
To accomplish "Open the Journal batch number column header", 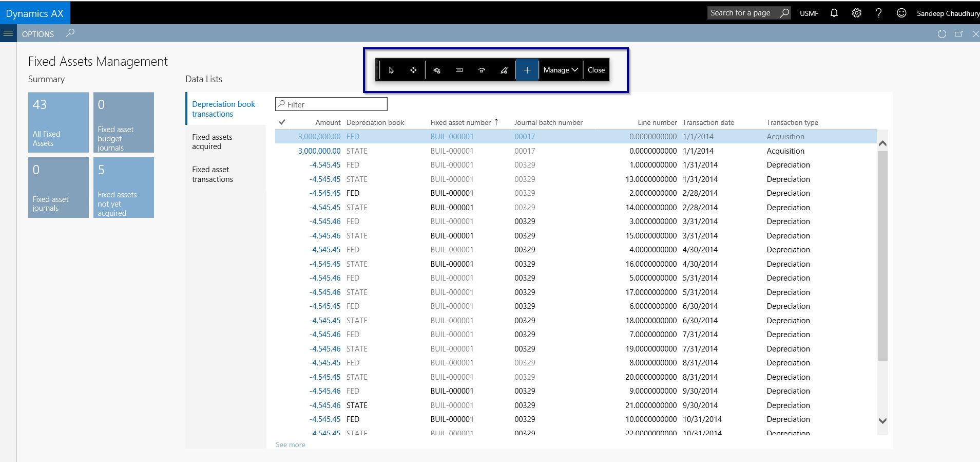I will [x=548, y=122].
